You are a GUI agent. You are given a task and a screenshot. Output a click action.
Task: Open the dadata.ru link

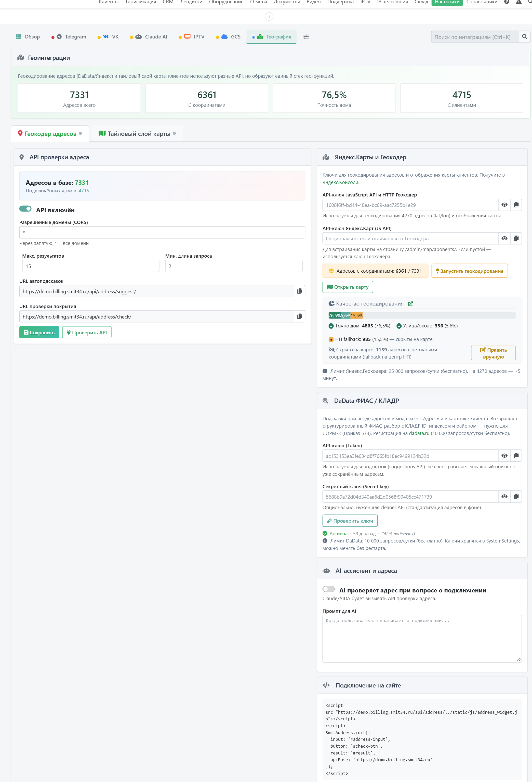coord(419,433)
